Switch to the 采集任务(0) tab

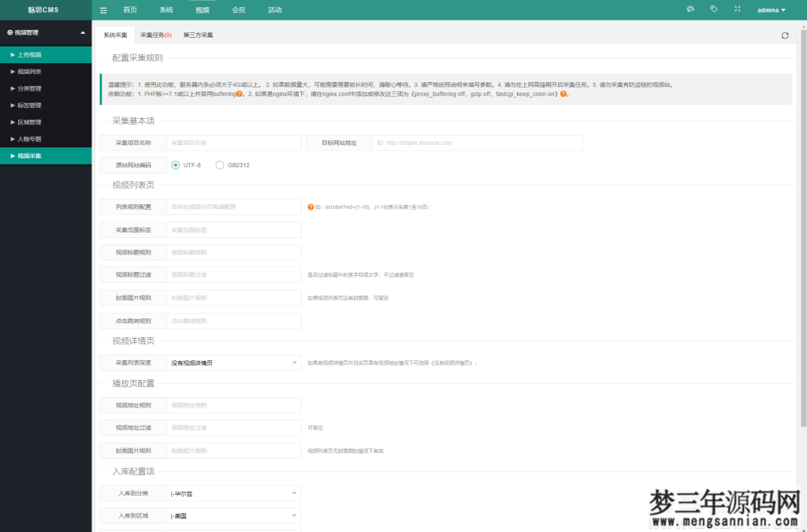[155, 35]
